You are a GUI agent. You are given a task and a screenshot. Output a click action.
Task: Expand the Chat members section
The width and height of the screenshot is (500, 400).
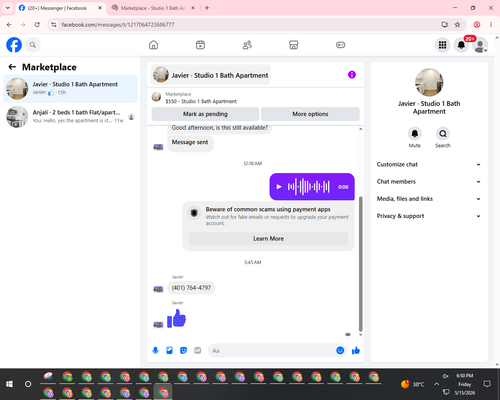tap(429, 182)
